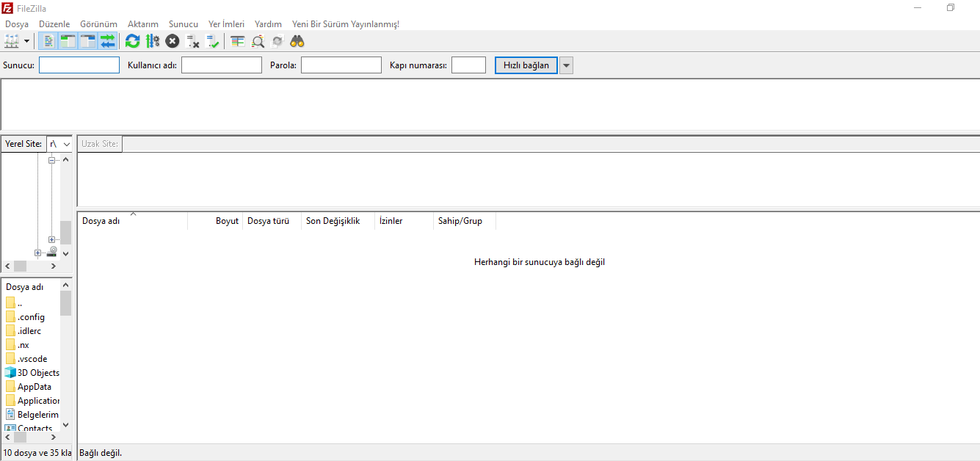Viewport: 980px width, 461px height.
Task: Click the local file list scroll-right arrow
Action: coord(54,437)
